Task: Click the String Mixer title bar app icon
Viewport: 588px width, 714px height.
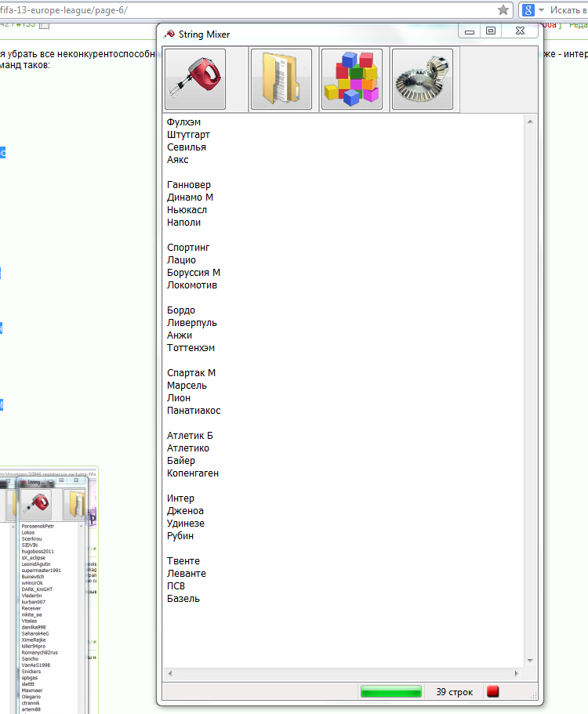Action: point(170,34)
